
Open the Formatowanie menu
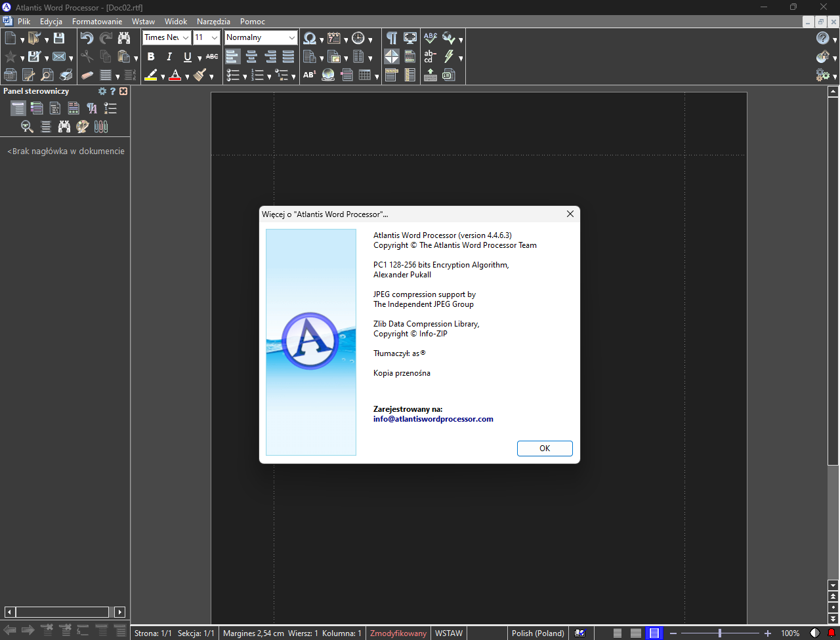click(97, 22)
